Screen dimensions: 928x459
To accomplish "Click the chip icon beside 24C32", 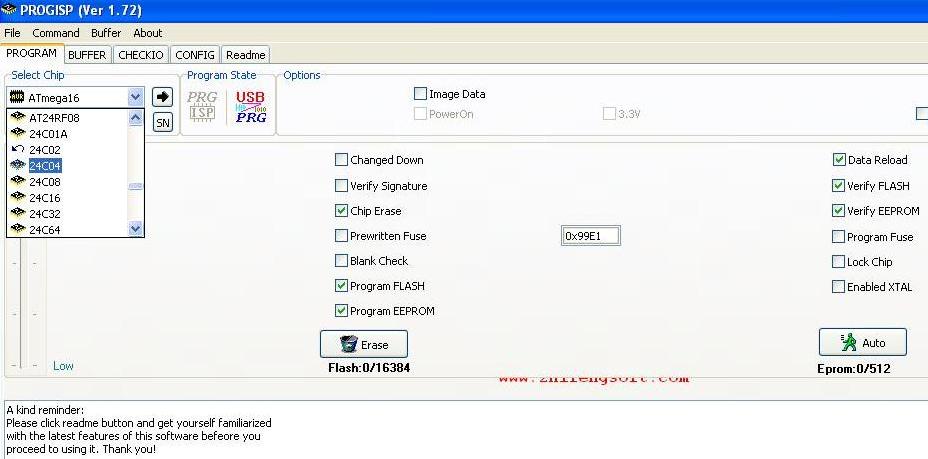I will (x=18, y=213).
